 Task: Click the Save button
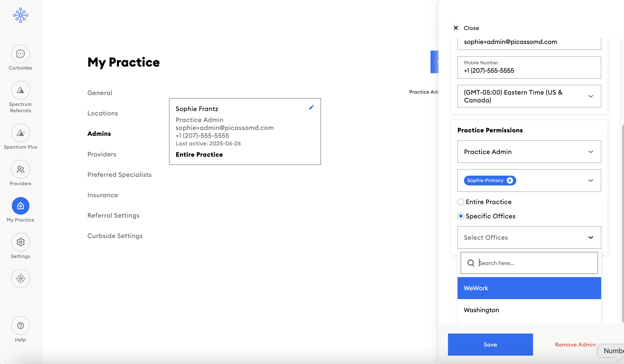coord(490,345)
